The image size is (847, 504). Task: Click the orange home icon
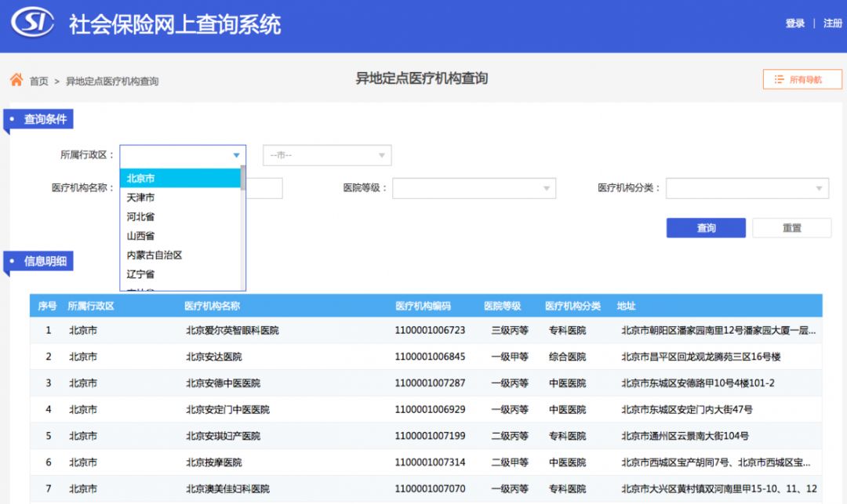point(16,80)
